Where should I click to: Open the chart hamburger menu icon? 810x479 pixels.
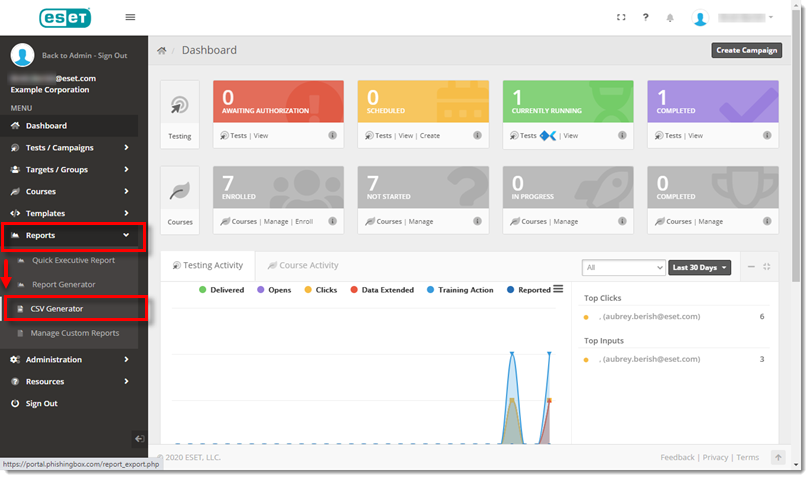click(x=558, y=290)
